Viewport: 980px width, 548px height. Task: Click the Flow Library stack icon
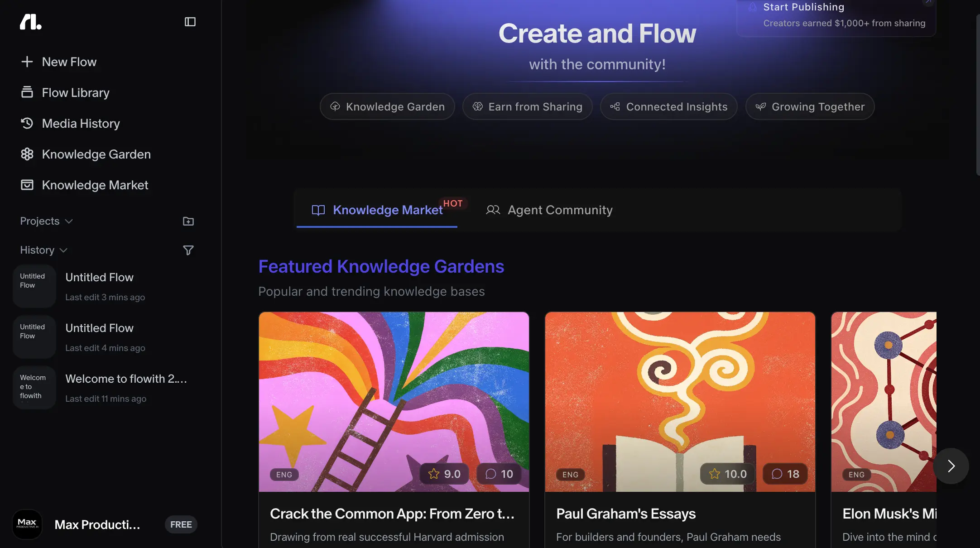coord(27,92)
